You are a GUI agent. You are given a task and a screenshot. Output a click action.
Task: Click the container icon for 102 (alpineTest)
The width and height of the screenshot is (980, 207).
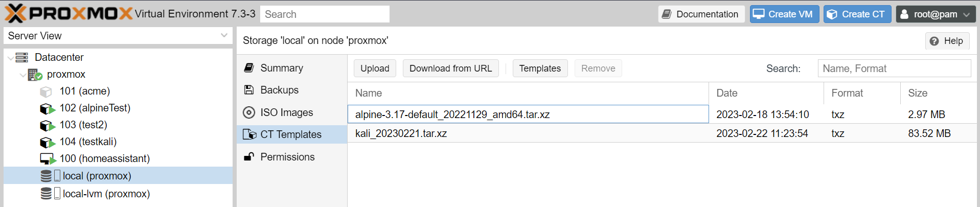click(47, 108)
